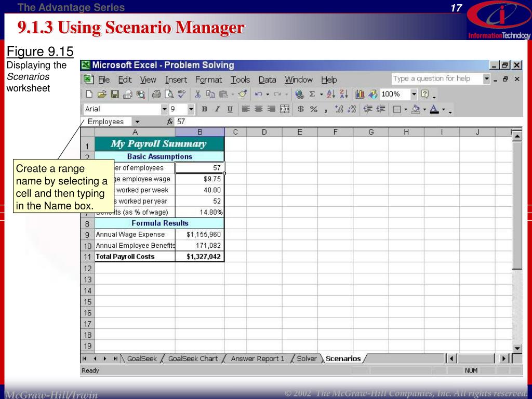Screen dimensions: 532x399
Task: Click the Paste clipboard icon
Action: (x=223, y=95)
